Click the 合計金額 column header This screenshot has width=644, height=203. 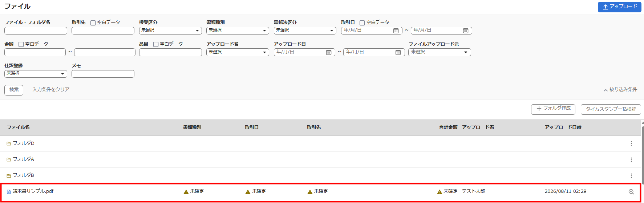(448, 127)
